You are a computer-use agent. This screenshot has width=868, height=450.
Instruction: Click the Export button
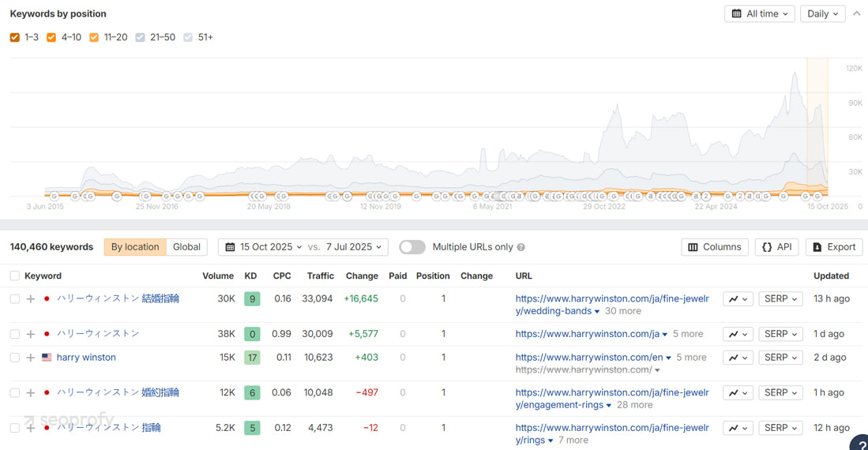833,247
